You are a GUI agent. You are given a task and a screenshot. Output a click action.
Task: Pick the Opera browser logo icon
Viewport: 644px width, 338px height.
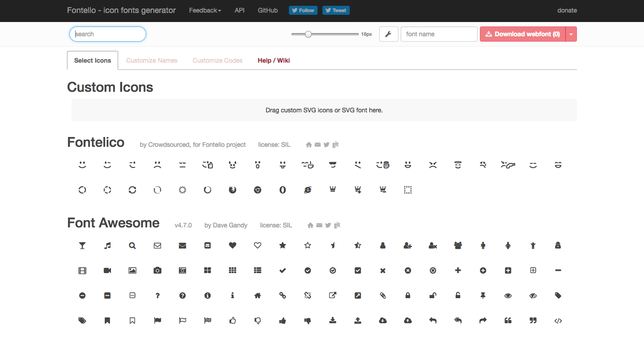pyautogui.click(x=283, y=190)
